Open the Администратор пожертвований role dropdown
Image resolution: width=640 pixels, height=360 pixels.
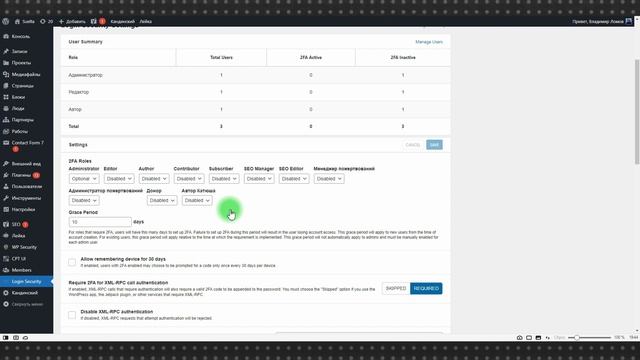pyautogui.click(x=84, y=200)
